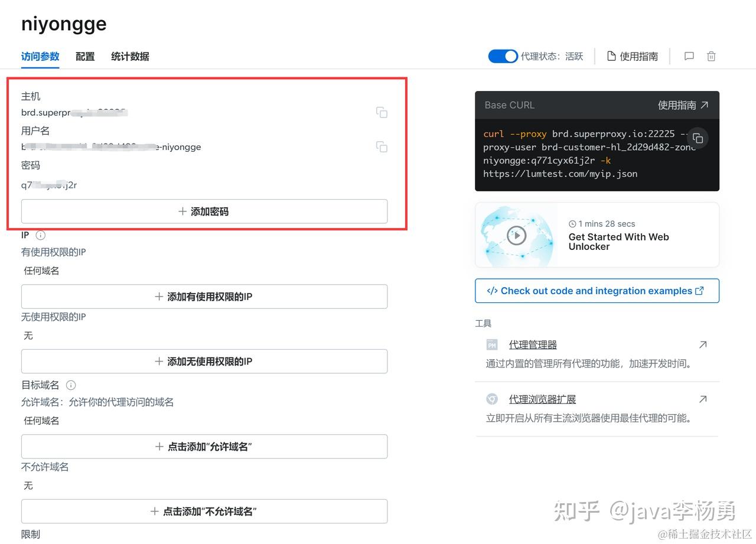Open proxy manager arrow icon
Screen dimensions: 756x544
(703, 344)
